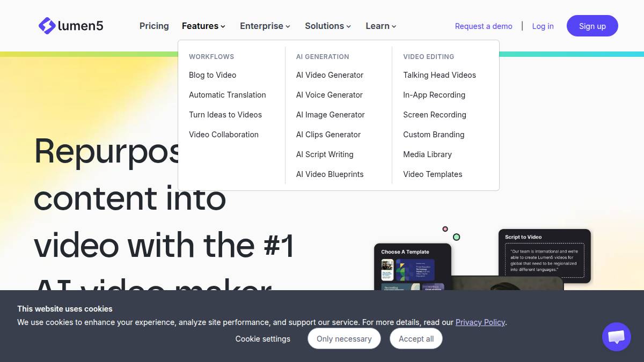Accept all cookies
Viewport: 644px width, 362px height.
point(416,339)
